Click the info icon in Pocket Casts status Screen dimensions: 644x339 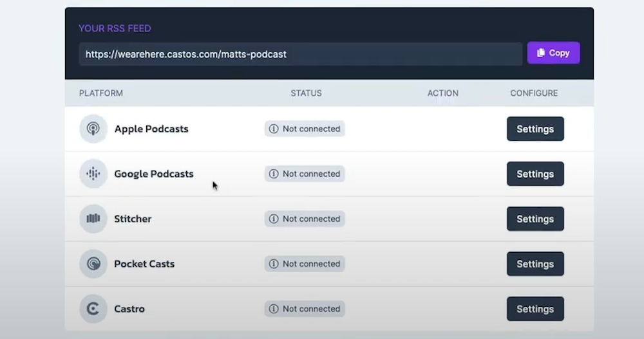(x=274, y=264)
